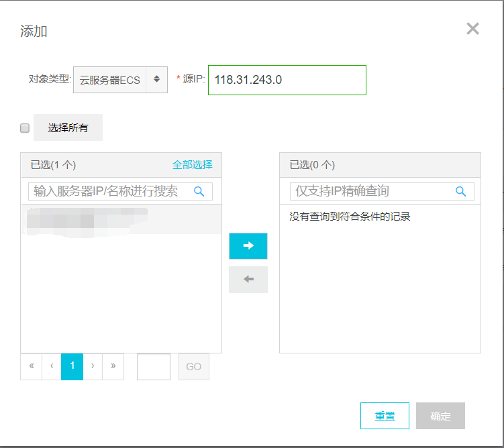Move selection back with the gray left arrow

coord(248,280)
